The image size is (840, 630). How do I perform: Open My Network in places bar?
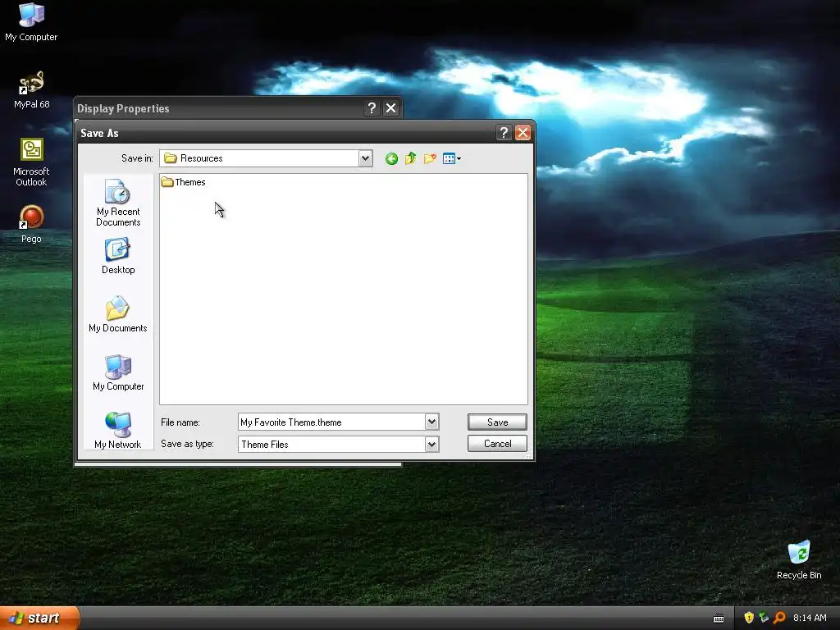point(118,430)
